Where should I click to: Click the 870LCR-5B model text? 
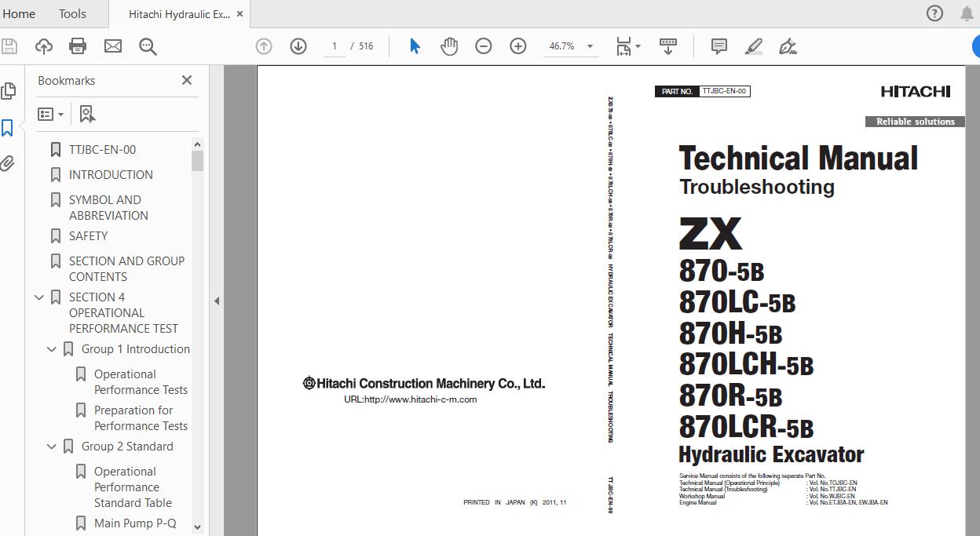(x=746, y=428)
